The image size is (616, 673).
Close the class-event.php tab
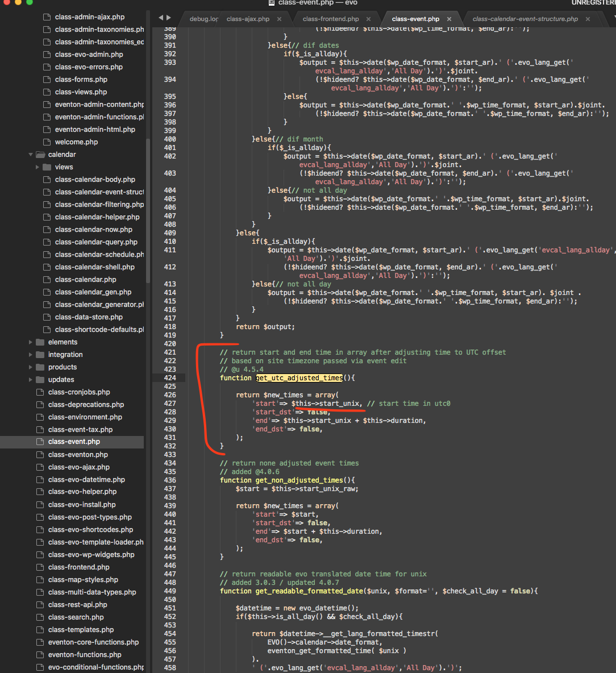pyautogui.click(x=449, y=19)
